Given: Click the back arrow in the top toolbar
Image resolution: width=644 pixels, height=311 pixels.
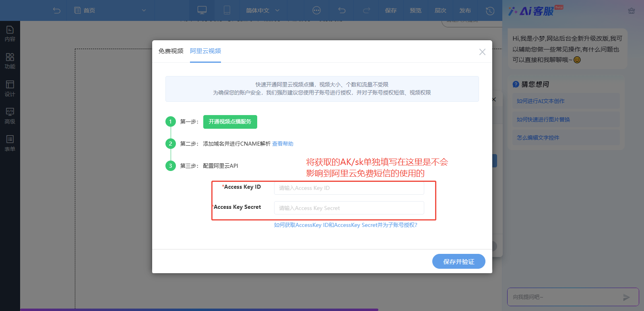Looking at the screenshot, I should click(x=57, y=10).
